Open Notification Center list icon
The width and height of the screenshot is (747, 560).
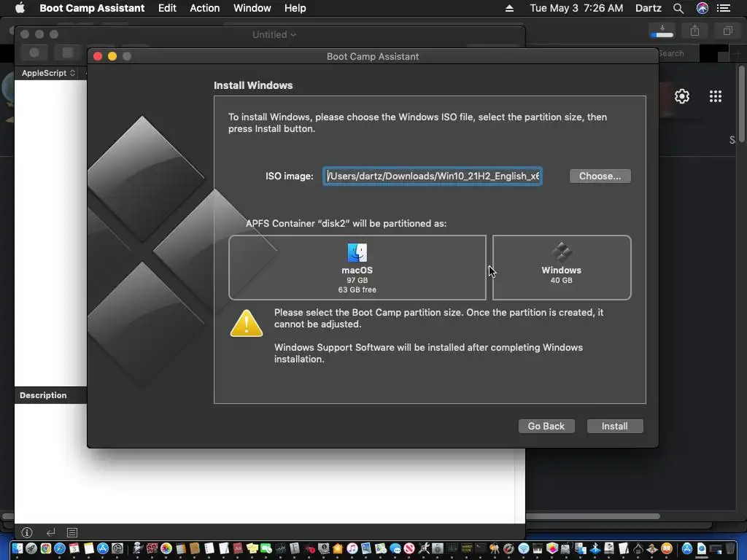(724, 8)
